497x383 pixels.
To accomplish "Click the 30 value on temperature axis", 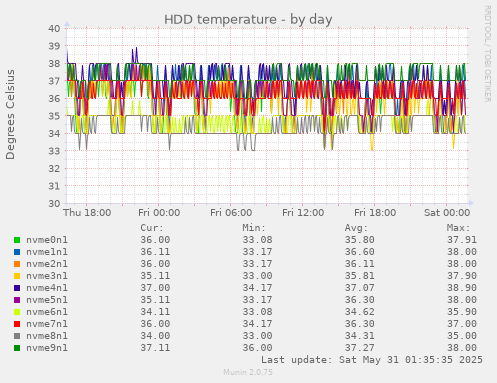I will point(54,203).
